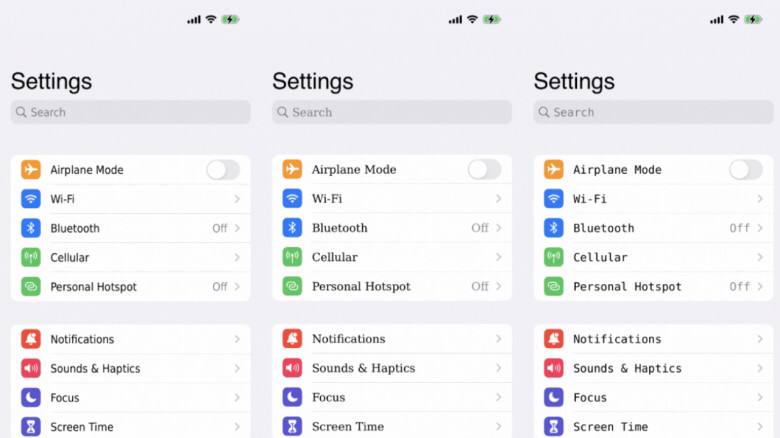Tap the Wi-Fi icon in middle panel

292,199
